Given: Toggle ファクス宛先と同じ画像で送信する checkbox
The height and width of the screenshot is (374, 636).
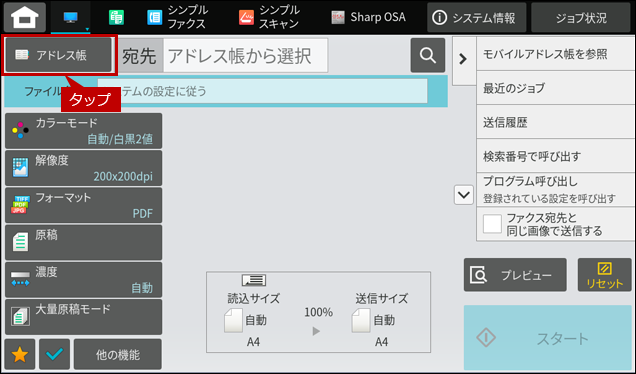Looking at the screenshot, I should tap(492, 224).
